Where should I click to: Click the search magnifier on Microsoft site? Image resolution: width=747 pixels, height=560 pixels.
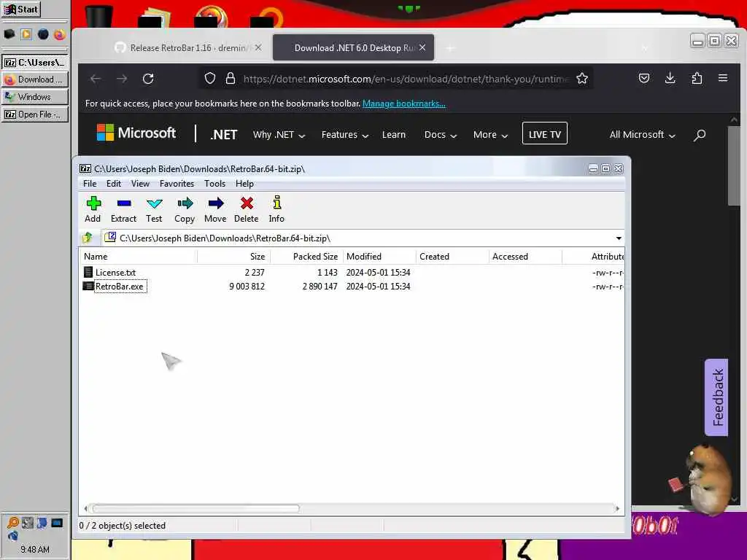(x=700, y=135)
